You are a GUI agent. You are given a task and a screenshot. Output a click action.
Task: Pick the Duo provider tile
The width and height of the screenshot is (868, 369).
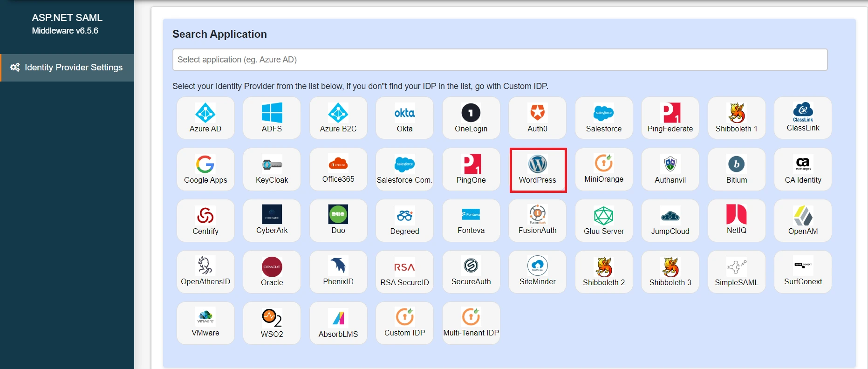tap(338, 220)
